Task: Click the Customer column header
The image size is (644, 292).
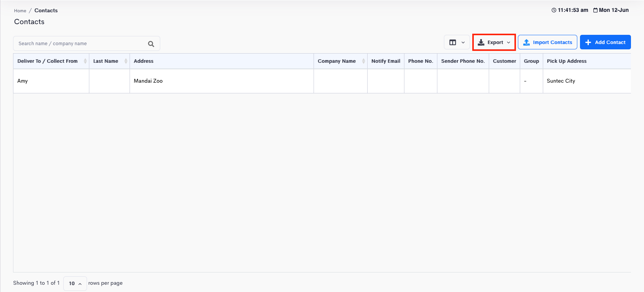Action: [504, 61]
